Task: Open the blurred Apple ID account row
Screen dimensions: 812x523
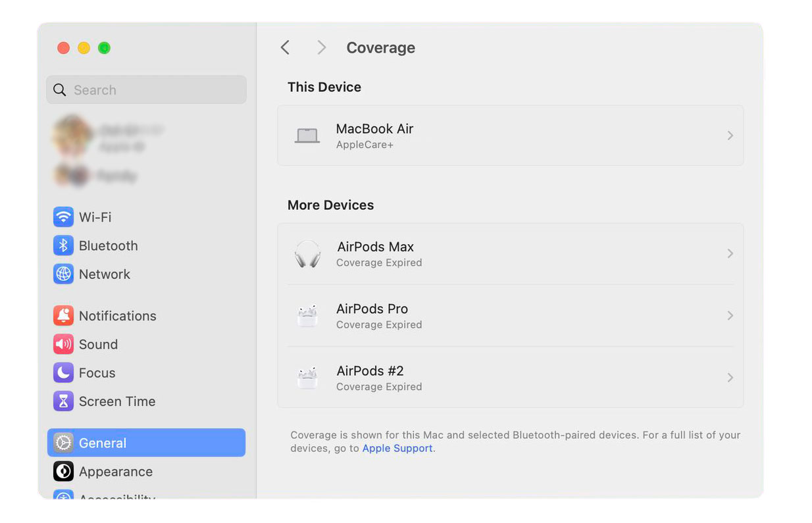Action: [x=146, y=137]
